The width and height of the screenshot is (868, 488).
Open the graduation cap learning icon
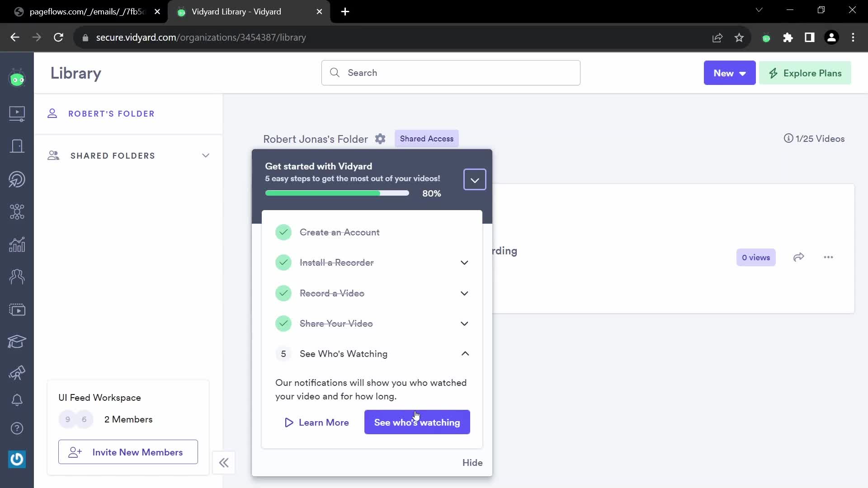(x=17, y=341)
